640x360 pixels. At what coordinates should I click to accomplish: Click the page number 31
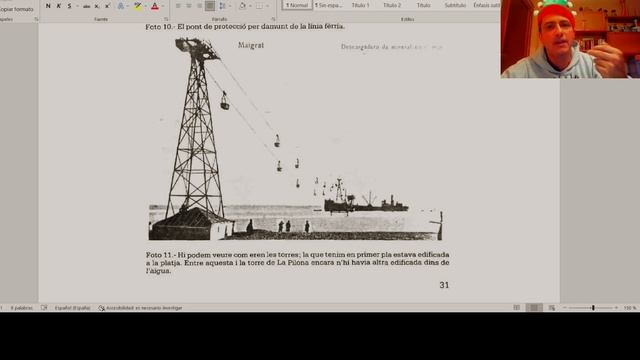tap(444, 285)
